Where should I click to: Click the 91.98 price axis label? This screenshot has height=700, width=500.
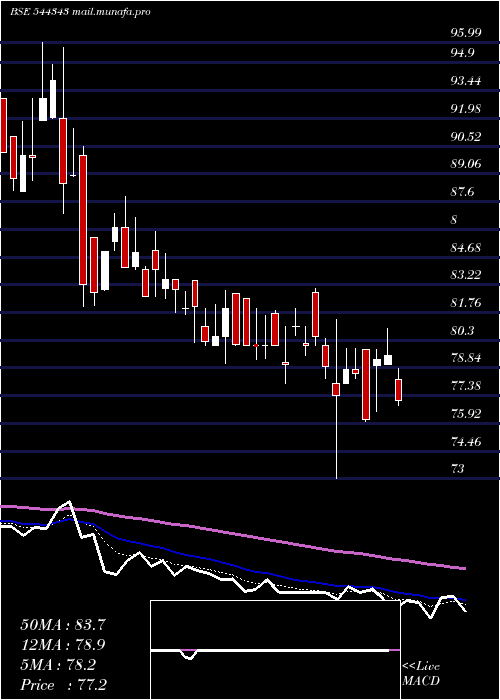point(466,108)
